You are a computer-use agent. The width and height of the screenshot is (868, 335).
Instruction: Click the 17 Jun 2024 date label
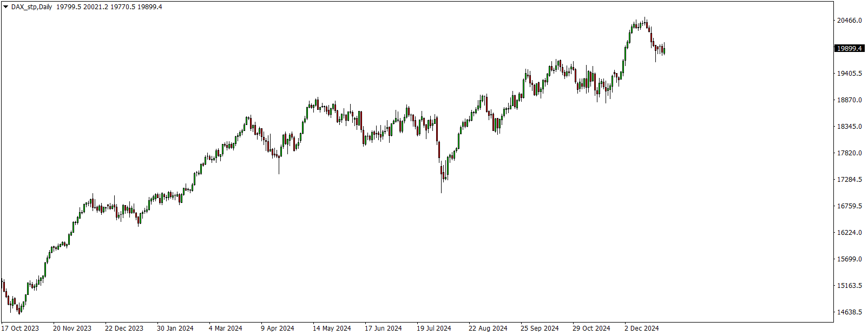click(x=383, y=329)
